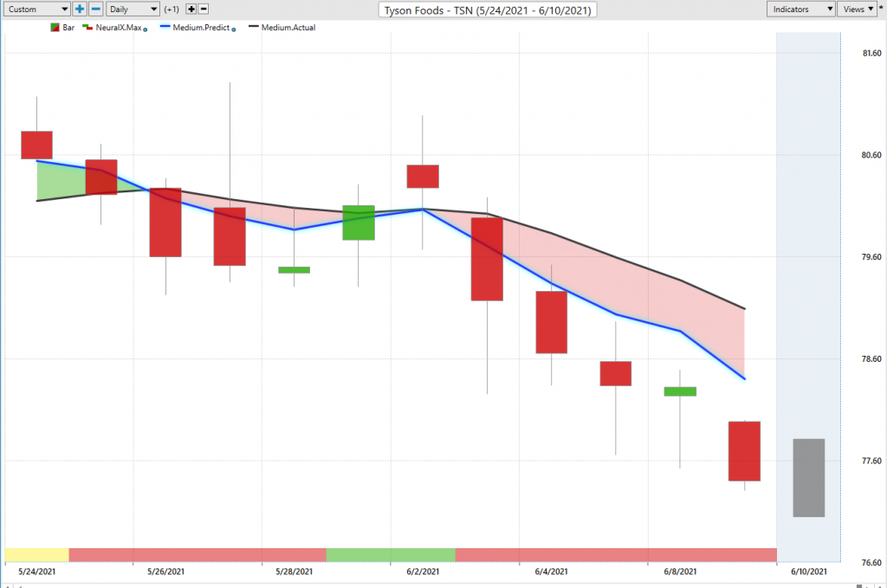Screen dimensions: 887x588
Task: Click the 78.60 price axis label
Action: (871, 359)
